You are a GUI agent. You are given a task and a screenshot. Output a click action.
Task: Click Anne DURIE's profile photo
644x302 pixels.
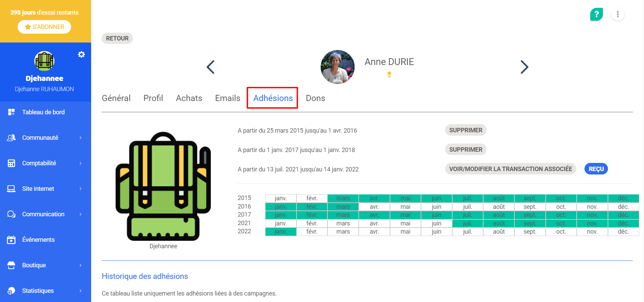pyautogui.click(x=337, y=67)
